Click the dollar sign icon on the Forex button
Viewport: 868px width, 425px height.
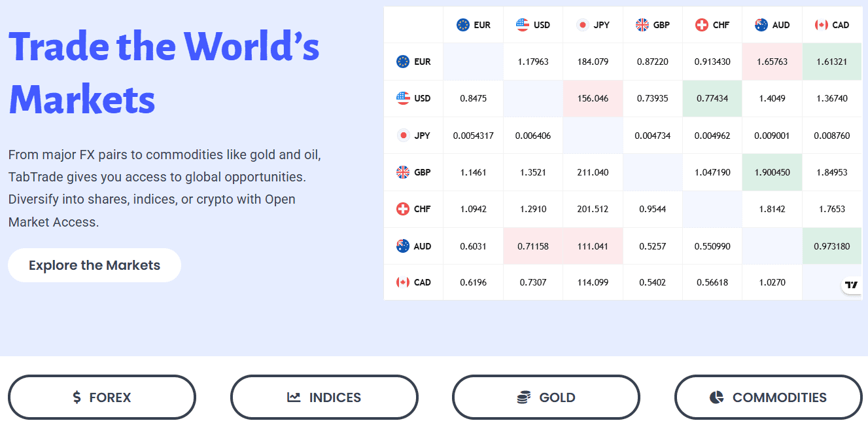click(x=77, y=397)
